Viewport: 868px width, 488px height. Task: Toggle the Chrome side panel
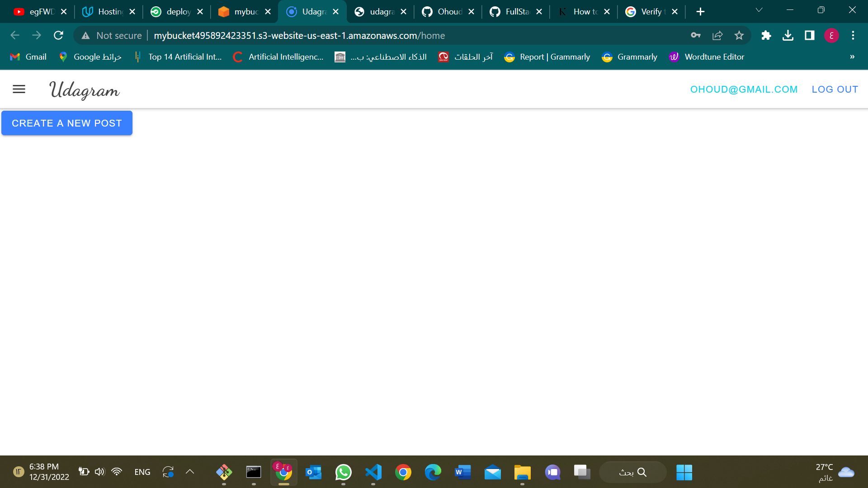click(809, 35)
